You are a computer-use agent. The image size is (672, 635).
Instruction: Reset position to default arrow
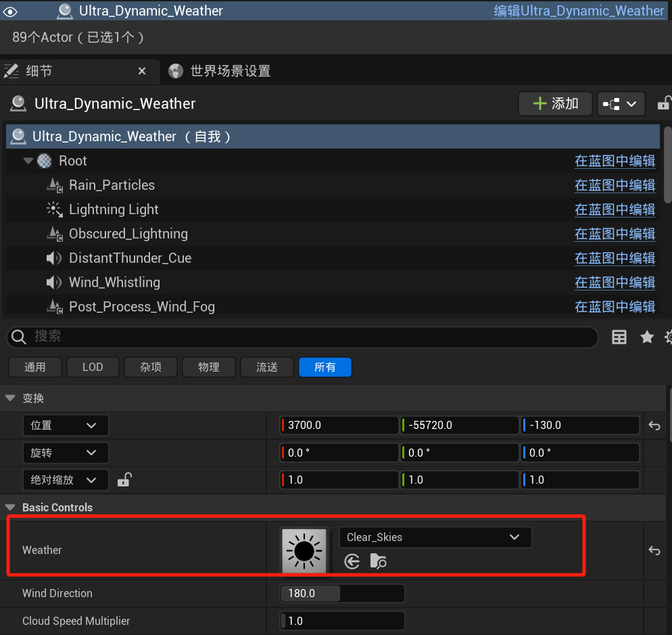pyautogui.click(x=654, y=426)
